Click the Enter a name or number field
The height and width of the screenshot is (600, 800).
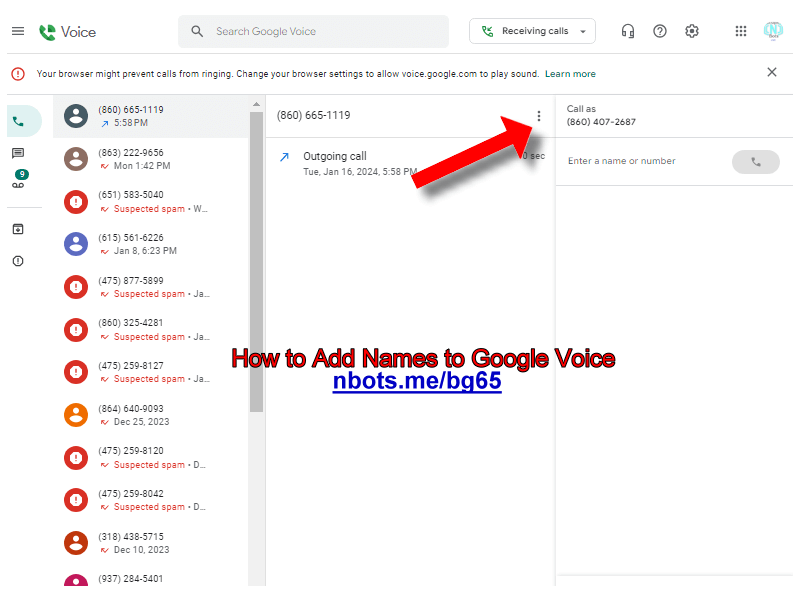(621, 161)
